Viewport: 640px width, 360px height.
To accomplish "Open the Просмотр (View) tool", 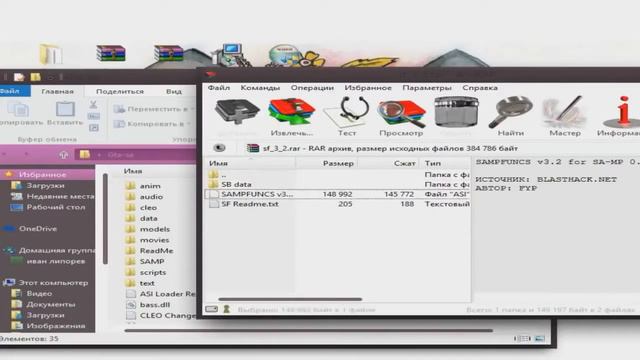I will tap(401, 112).
